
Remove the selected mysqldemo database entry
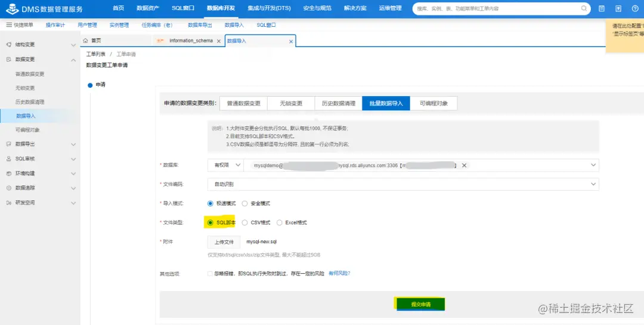point(464,165)
